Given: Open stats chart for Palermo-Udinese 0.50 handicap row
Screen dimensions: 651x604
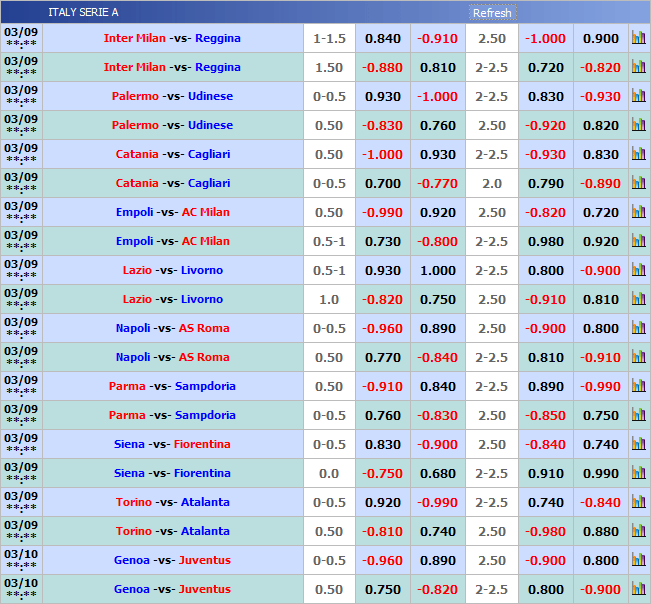Looking at the screenshot, I should 639,125.
